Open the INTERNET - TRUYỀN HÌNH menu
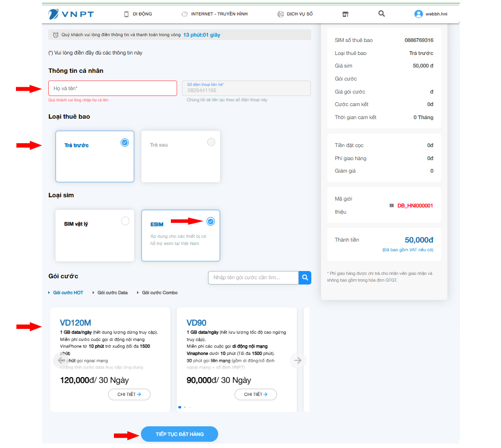This screenshot has height=448, width=501. pos(214,14)
